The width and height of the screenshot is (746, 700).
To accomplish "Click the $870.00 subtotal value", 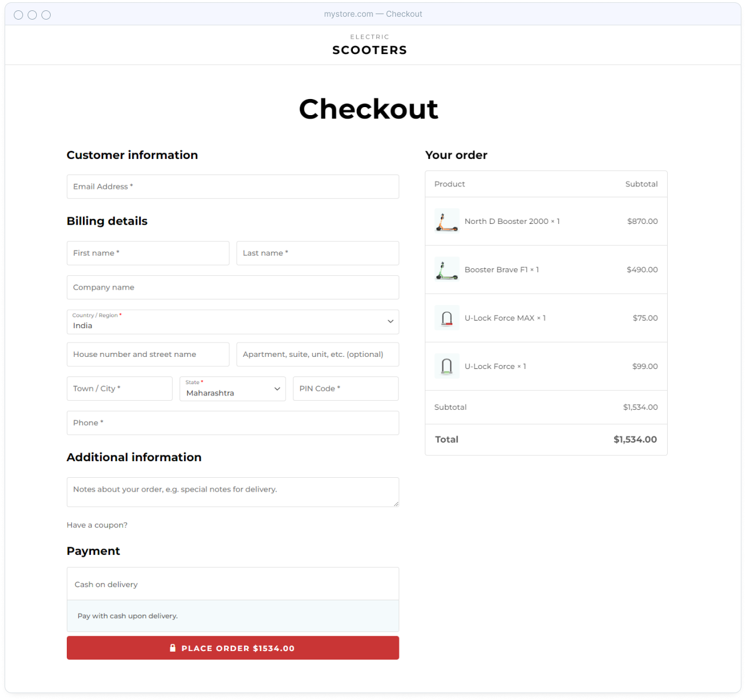I will [642, 221].
